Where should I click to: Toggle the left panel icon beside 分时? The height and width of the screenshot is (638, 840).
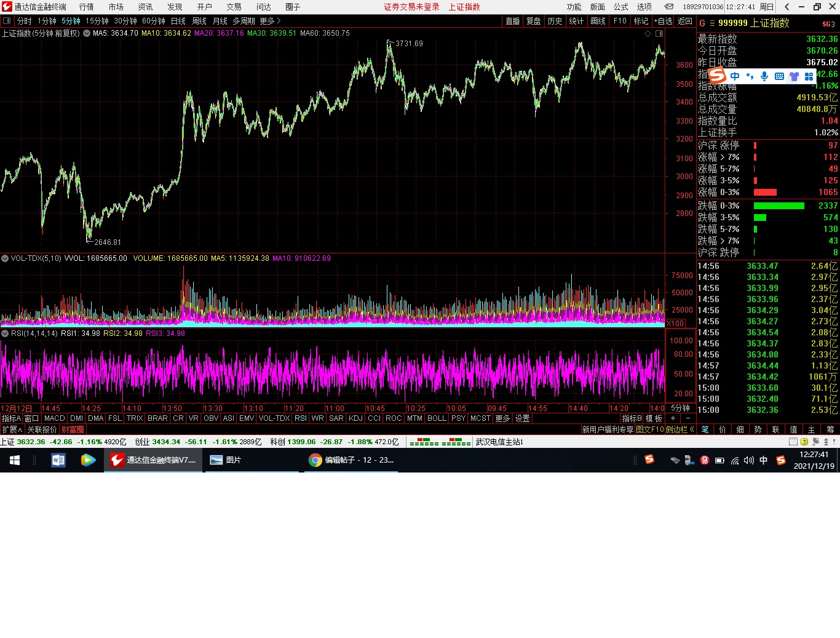click(x=7, y=21)
